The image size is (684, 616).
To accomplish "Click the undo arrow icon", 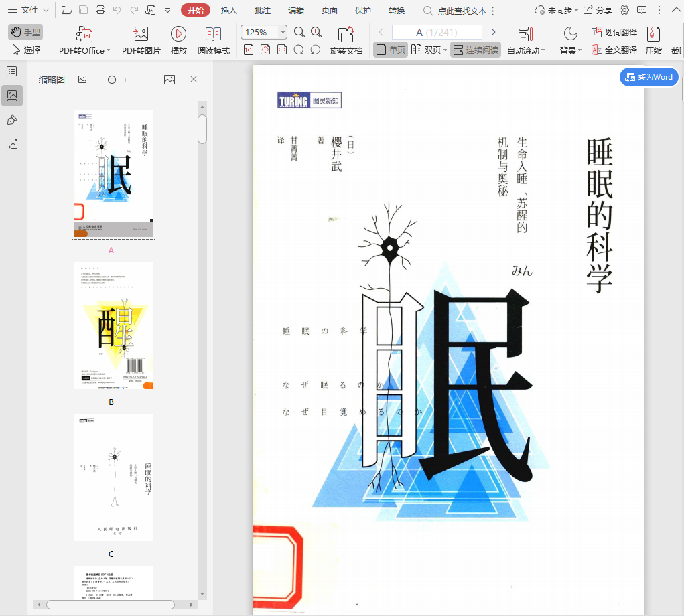I will (117, 10).
